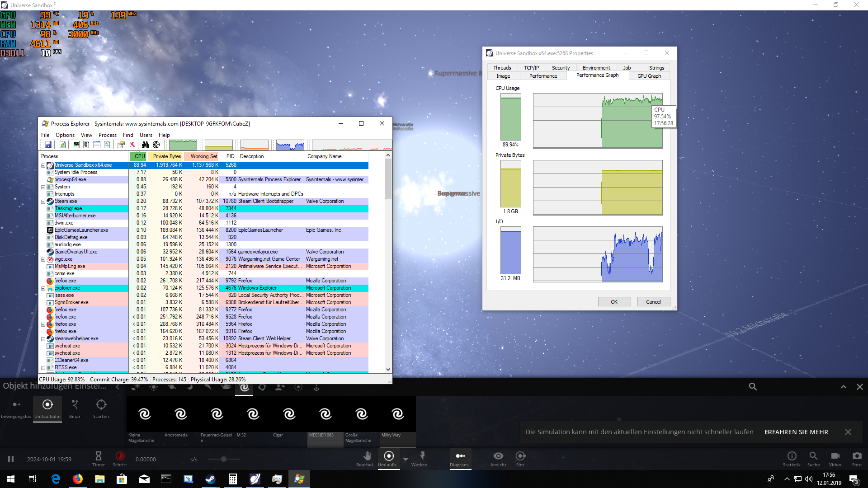Select bewegungslos placement mode

click(16, 405)
